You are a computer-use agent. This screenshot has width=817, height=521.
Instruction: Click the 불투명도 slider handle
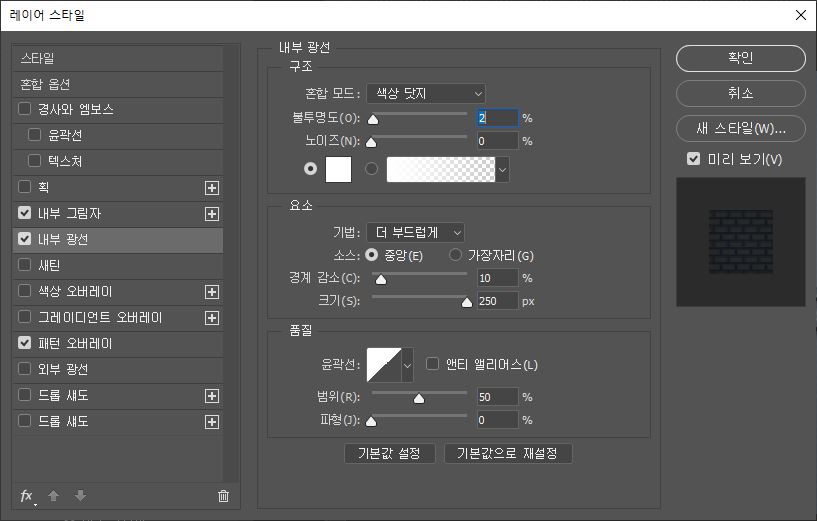(x=373, y=120)
